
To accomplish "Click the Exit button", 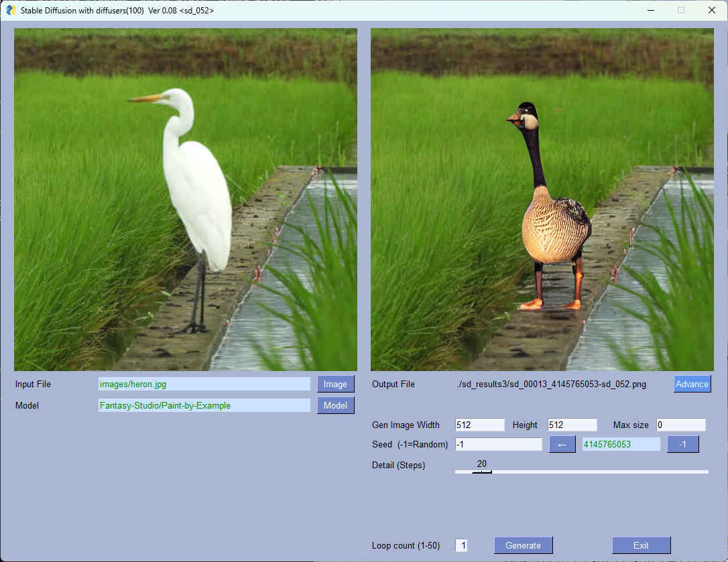I will pos(641,545).
